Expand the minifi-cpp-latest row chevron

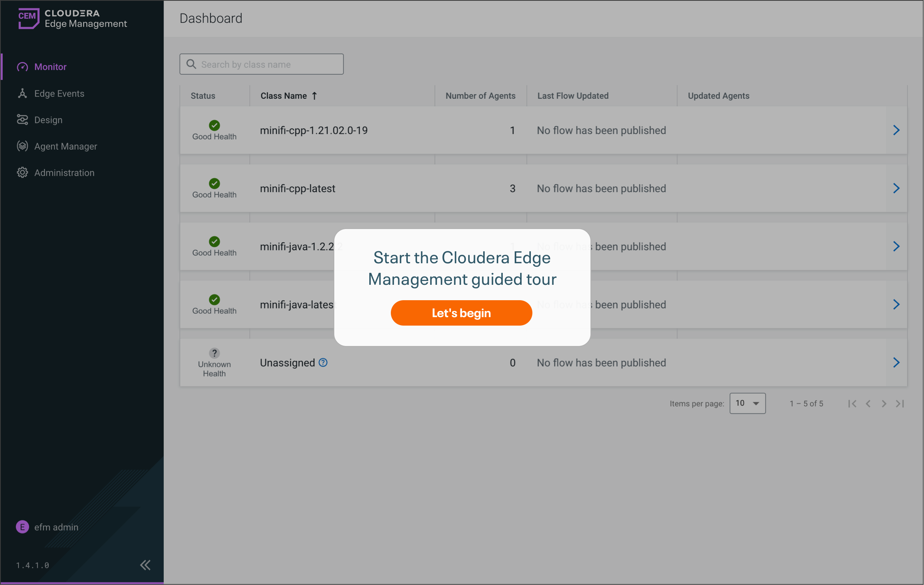[x=896, y=189]
